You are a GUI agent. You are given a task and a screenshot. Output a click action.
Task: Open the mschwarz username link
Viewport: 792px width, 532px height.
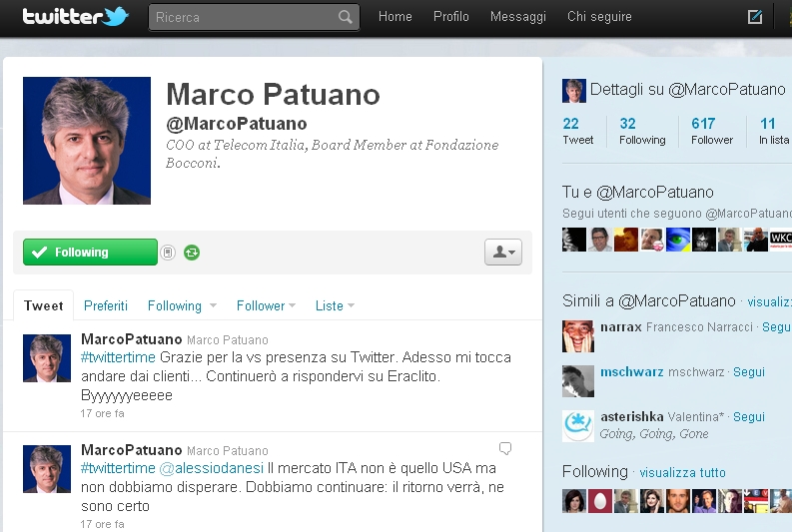632,372
